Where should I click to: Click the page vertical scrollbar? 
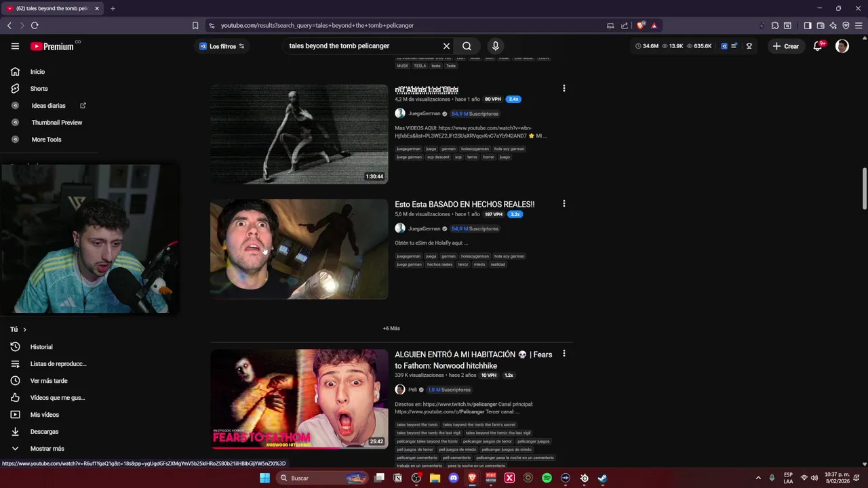pyautogui.click(x=864, y=190)
